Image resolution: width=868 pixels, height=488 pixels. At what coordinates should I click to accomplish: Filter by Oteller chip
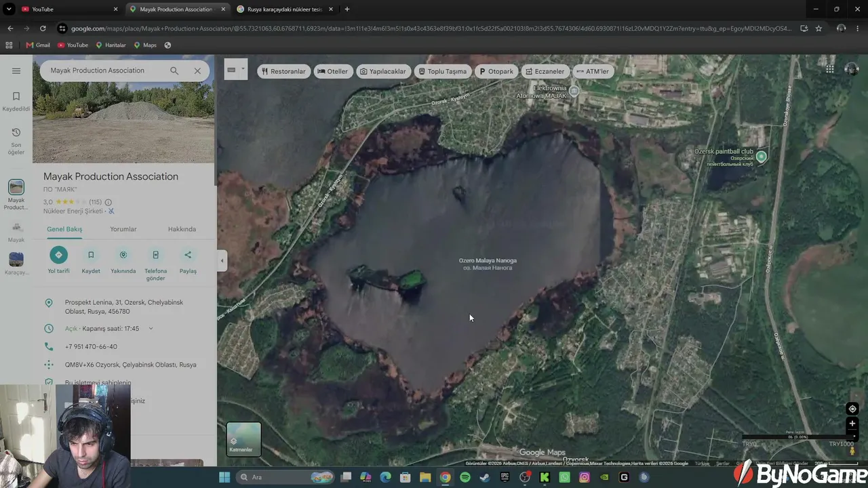click(332, 71)
